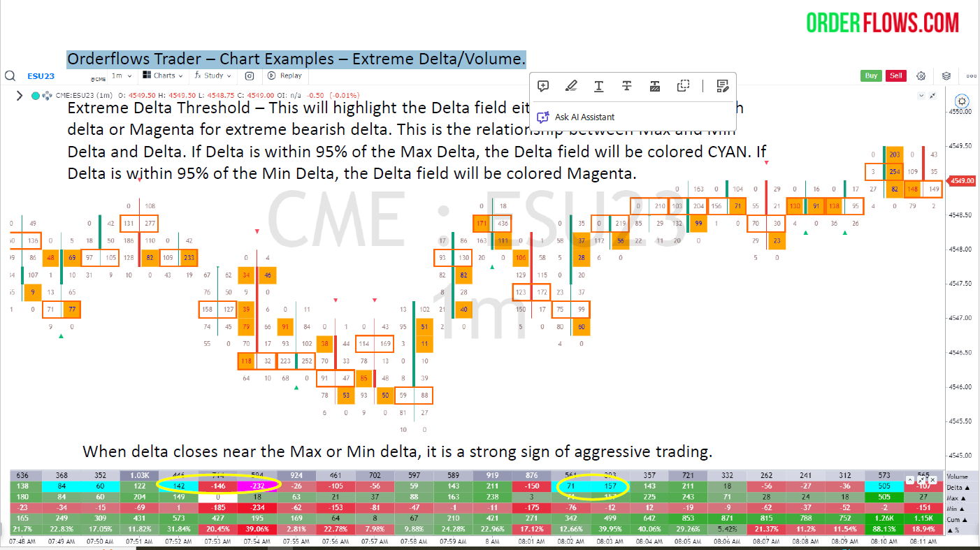Open the 1m timeframe dropdown
The width and height of the screenshot is (980, 550).
tap(121, 75)
